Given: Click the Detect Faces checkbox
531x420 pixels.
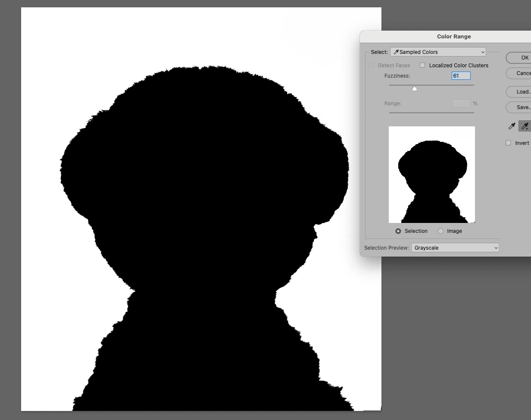Looking at the screenshot, I should click(x=371, y=65).
